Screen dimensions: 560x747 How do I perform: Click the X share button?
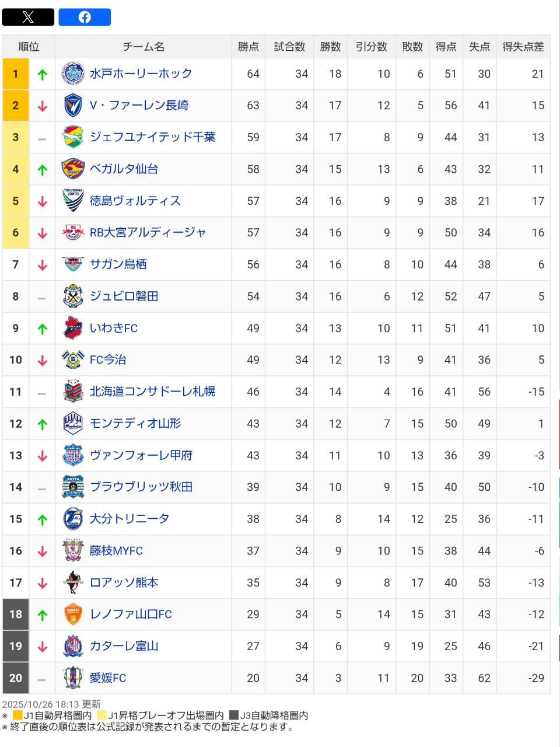(28, 17)
